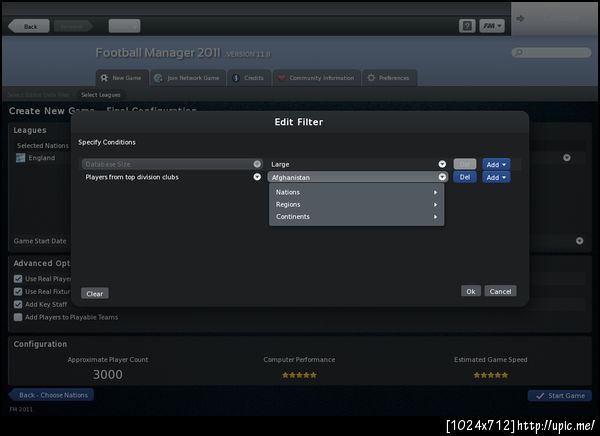Click the Computer Performance star rating
Screen dimensions: 600x436
pos(299,375)
